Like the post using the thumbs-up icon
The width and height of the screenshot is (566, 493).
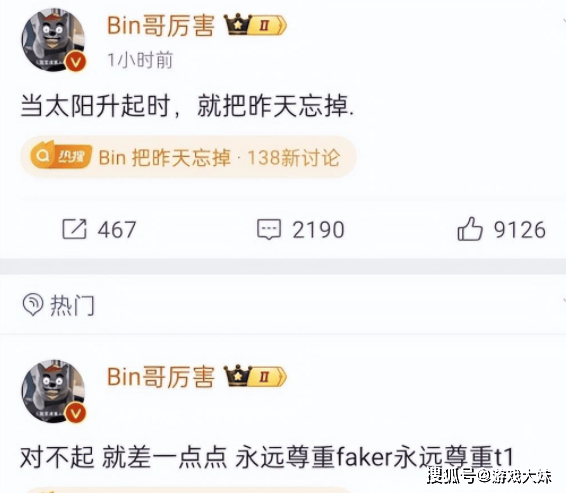click(x=470, y=228)
